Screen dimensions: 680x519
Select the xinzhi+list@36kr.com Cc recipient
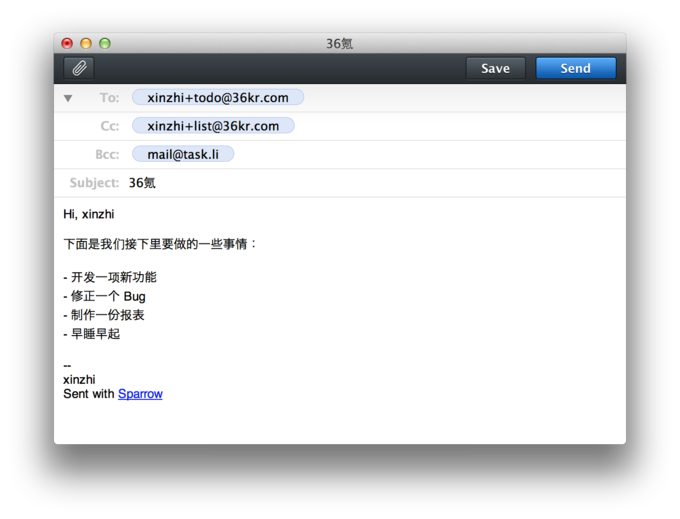(213, 126)
